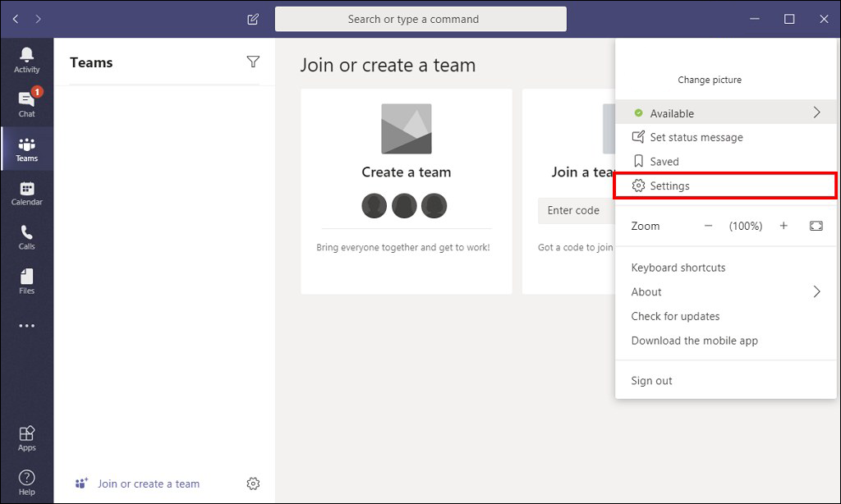Open Keyboard shortcuts
The width and height of the screenshot is (841, 504).
pyautogui.click(x=678, y=268)
